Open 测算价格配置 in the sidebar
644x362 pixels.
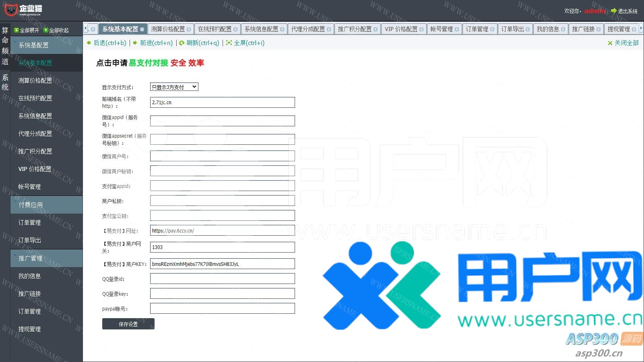[x=47, y=80]
